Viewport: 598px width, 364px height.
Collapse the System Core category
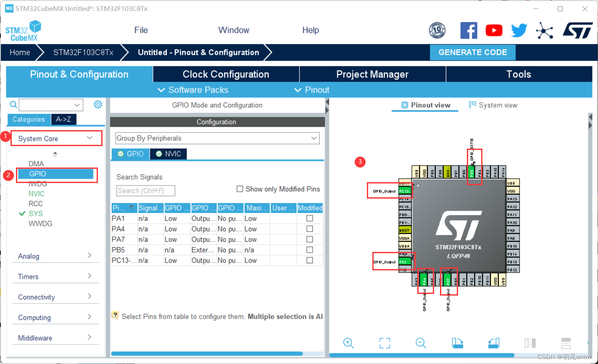pyautogui.click(x=57, y=138)
